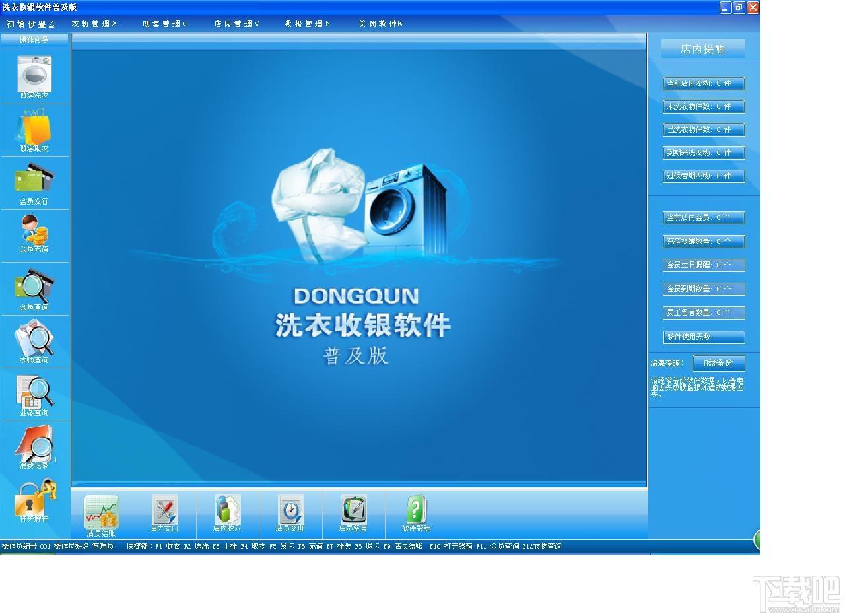
Task: Click 当前店内衣物 0 件 button
Action: click(x=704, y=83)
